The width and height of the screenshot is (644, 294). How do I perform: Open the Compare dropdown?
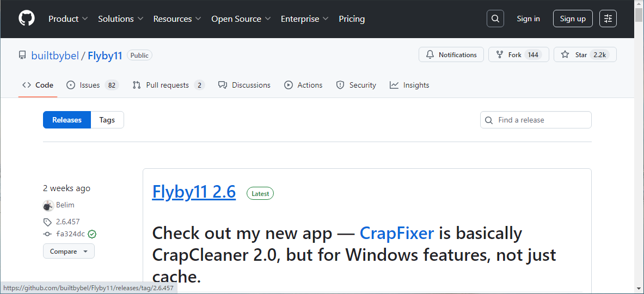(69, 252)
